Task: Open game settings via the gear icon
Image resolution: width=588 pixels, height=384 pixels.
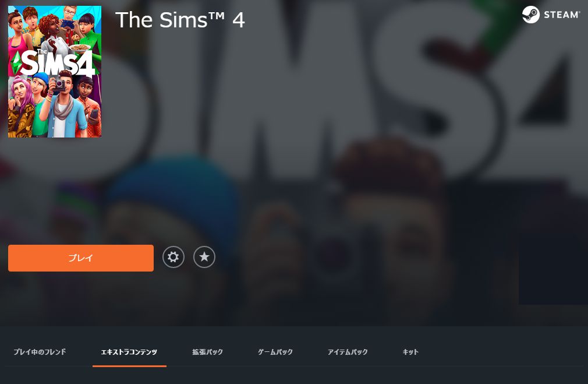Action: 173,257
